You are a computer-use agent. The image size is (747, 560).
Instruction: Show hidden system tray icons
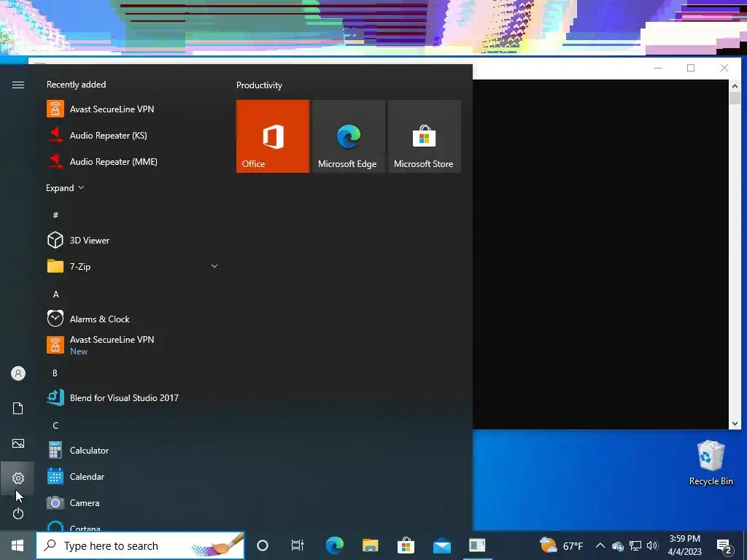click(x=600, y=545)
